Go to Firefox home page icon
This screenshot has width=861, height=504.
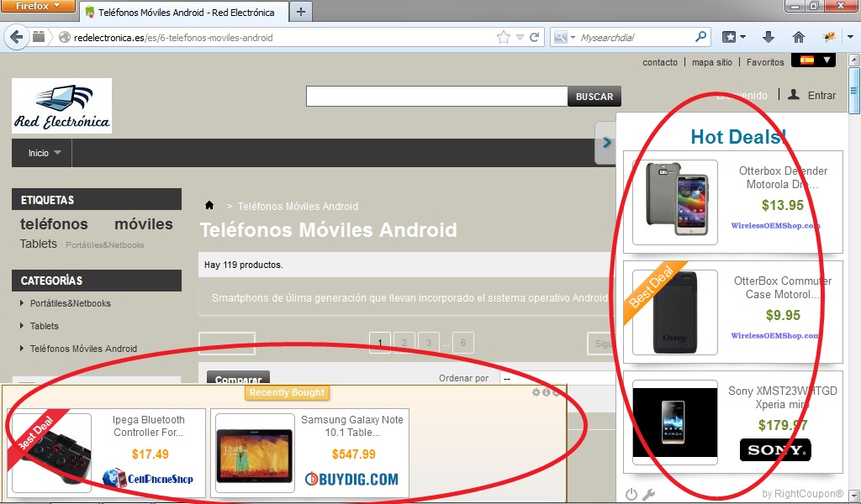point(799,37)
